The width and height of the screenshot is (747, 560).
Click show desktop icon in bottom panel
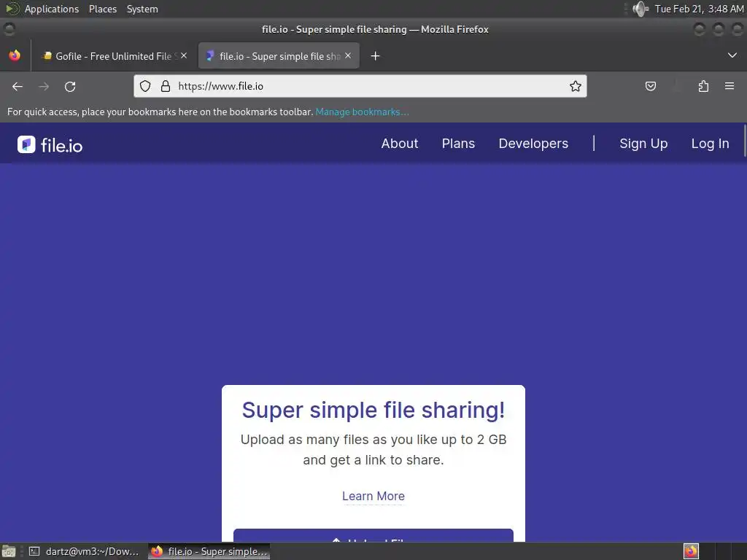point(9,551)
